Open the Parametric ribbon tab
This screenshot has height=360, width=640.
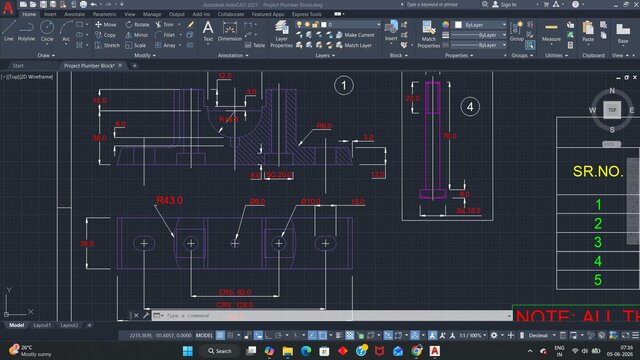point(104,14)
